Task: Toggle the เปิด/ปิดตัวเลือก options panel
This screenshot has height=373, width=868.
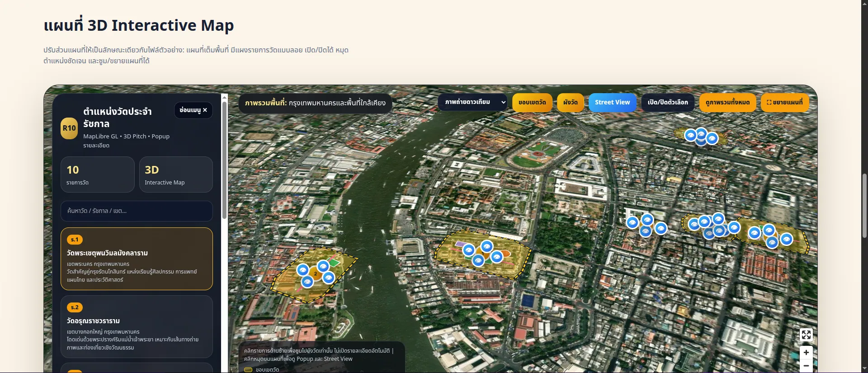Action: click(668, 103)
